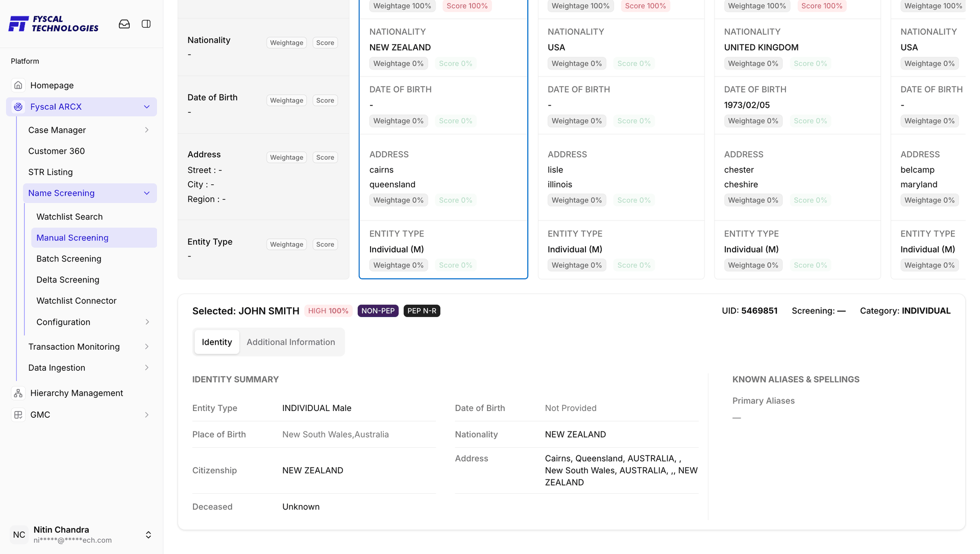
Task: Open the user account switcher arrows
Action: click(149, 535)
